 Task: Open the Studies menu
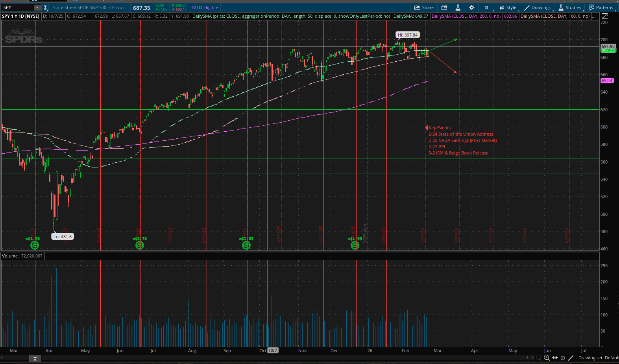tap(570, 7)
